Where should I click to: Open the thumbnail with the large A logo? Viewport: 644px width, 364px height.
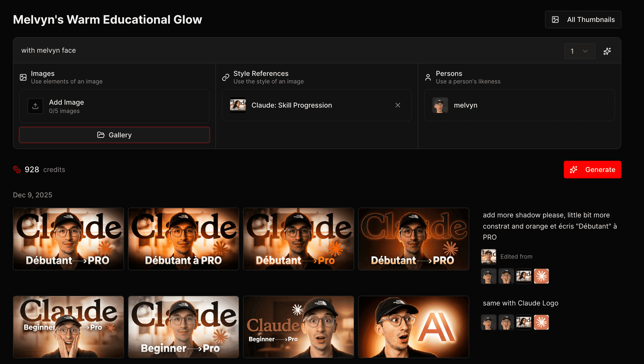tap(413, 327)
